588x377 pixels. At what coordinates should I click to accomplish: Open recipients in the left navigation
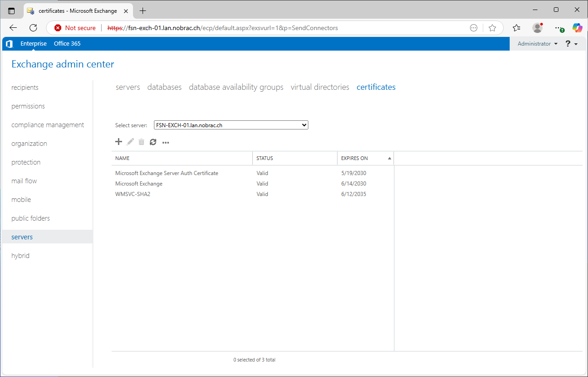click(x=25, y=88)
